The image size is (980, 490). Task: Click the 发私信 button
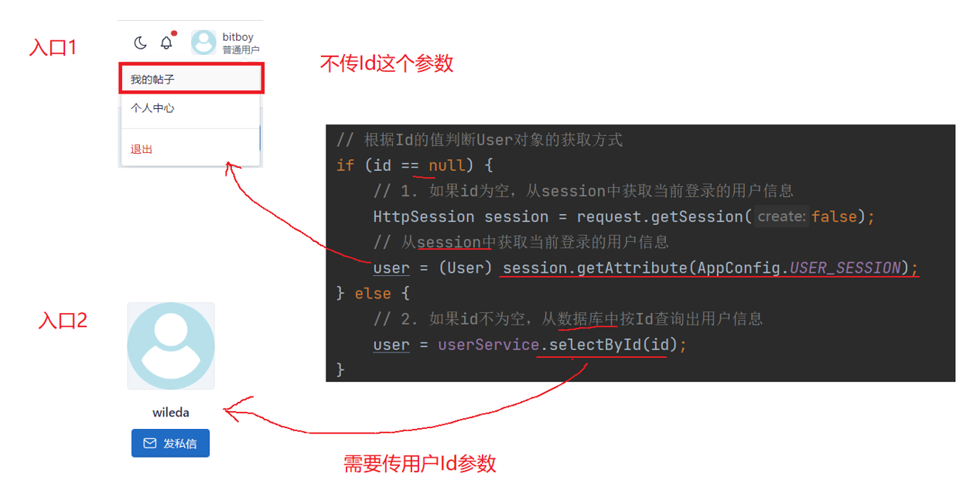[170, 443]
